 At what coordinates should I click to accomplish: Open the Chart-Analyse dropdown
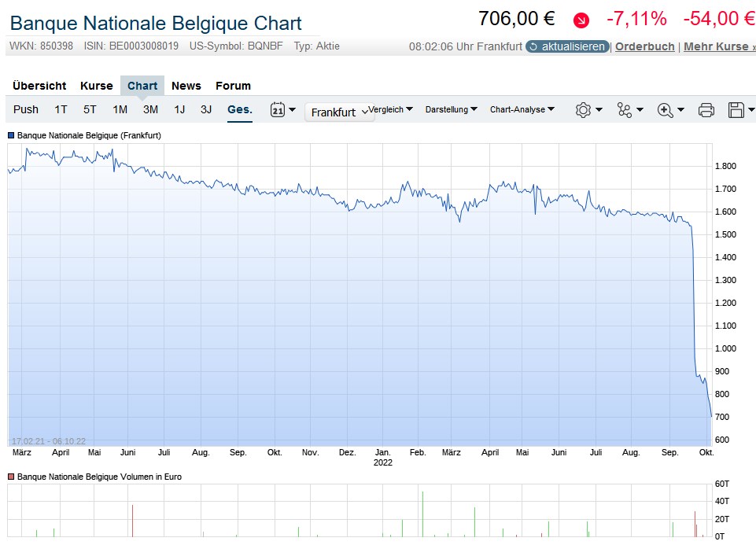pos(522,109)
